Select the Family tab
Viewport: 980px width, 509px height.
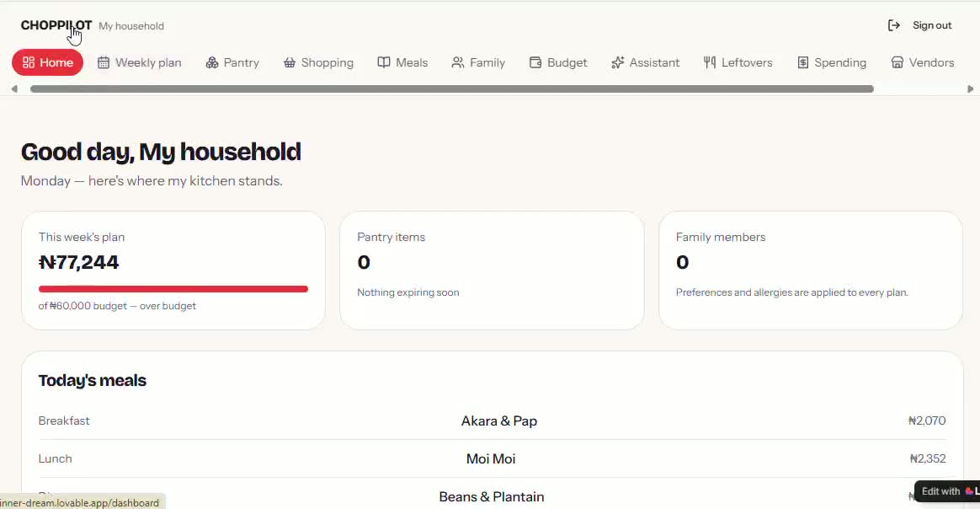[478, 62]
